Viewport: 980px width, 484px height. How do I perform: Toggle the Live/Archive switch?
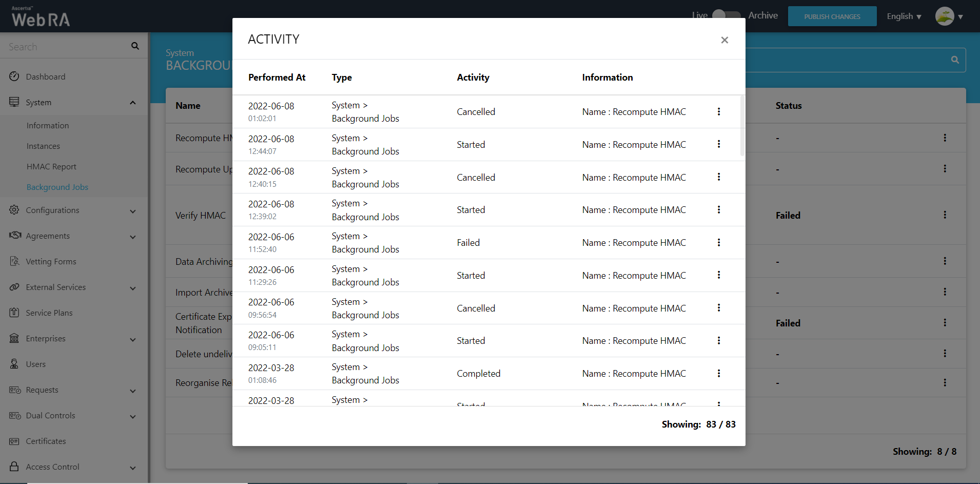click(x=727, y=15)
